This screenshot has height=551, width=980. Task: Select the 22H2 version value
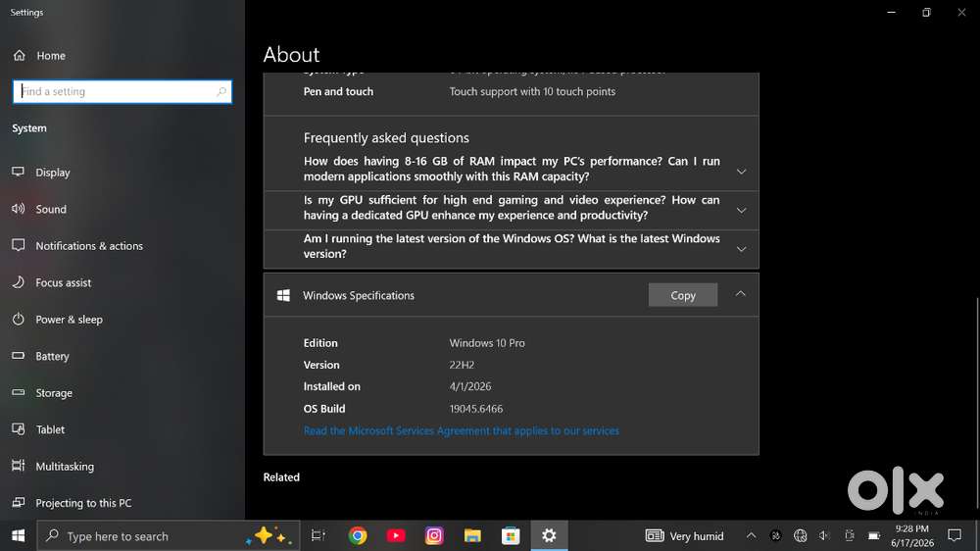[x=462, y=366]
